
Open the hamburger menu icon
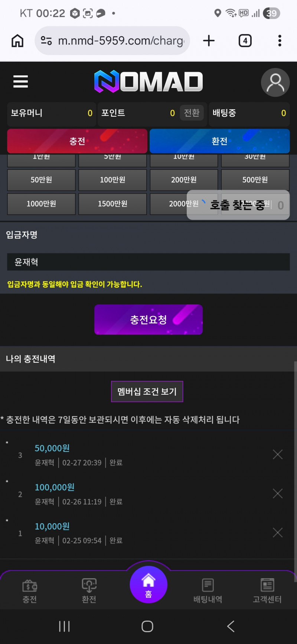(20, 81)
